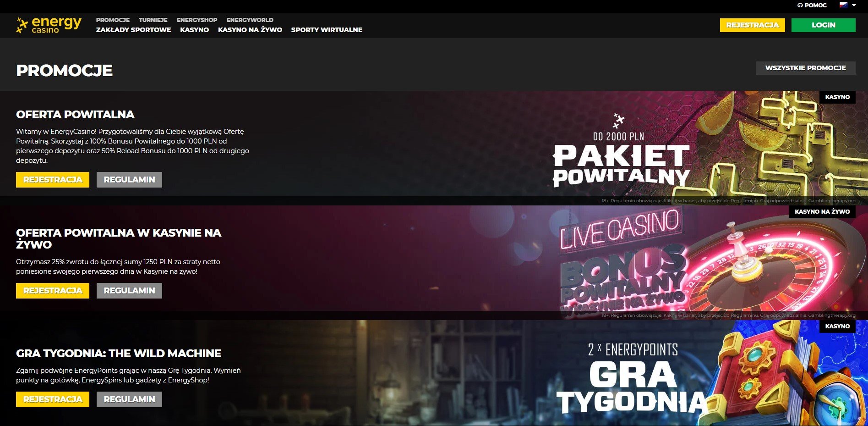Open the Promocje menu item
868x426 pixels.
[x=113, y=20]
